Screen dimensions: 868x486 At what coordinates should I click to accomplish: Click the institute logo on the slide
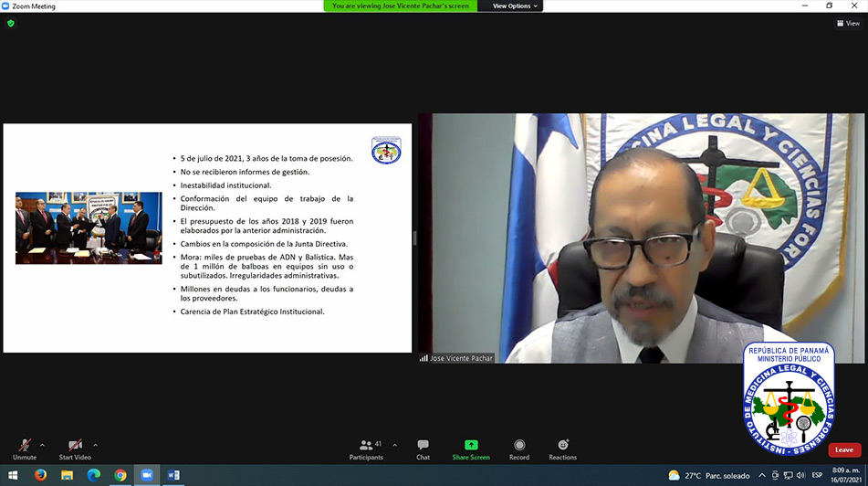click(x=386, y=150)
